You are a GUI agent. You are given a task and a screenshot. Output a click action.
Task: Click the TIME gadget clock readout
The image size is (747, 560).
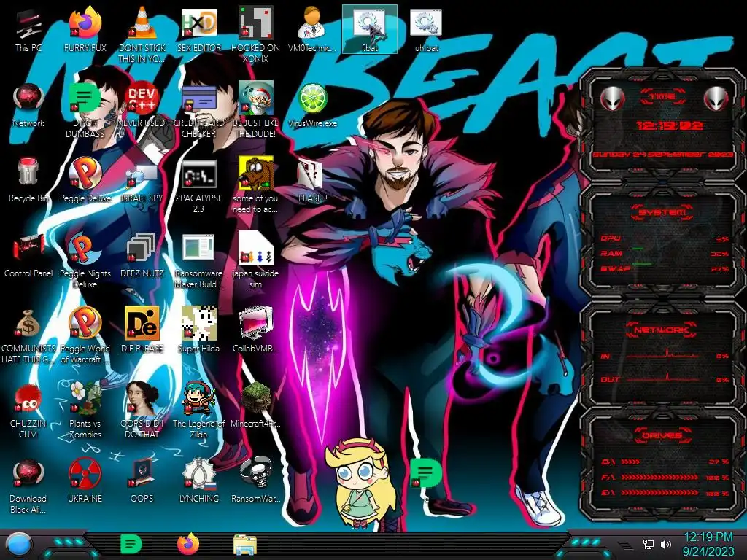click(670, 125)
